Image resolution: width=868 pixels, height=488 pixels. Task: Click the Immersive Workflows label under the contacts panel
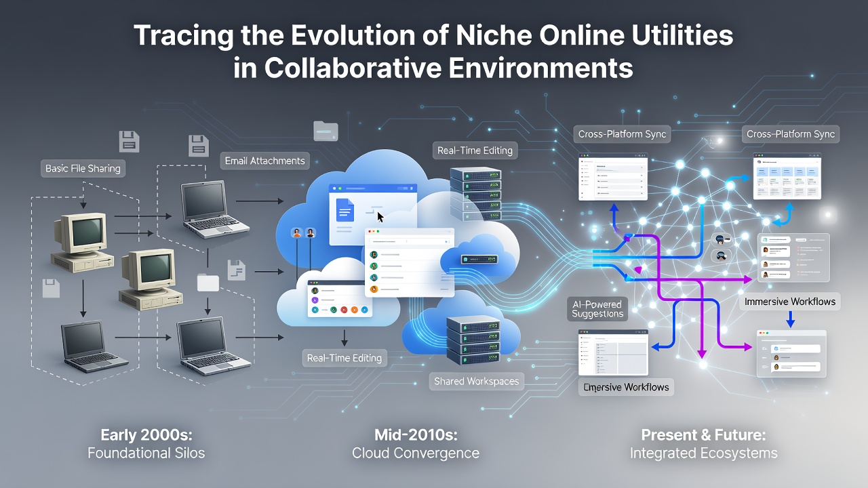click(x=790, y=302)
